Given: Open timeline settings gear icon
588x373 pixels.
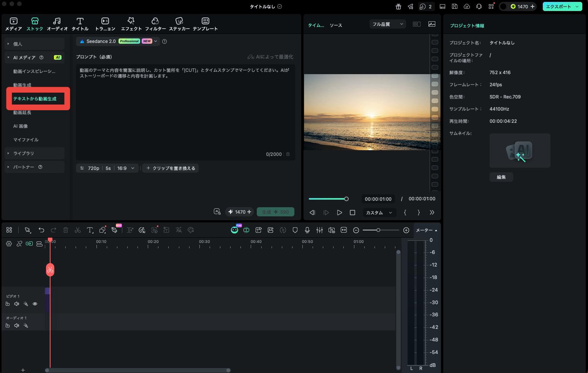Looking at the screenshot, I should pyautogui.click(x=9, y=244).
